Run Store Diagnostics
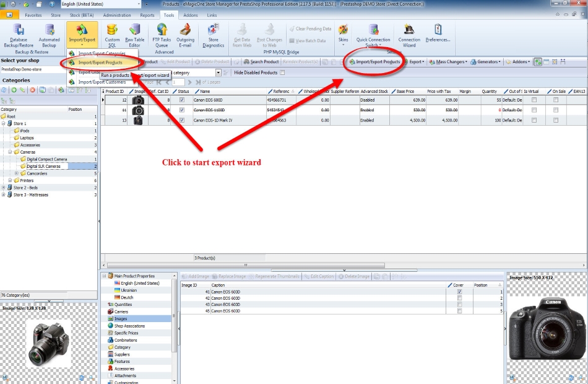This screenshot has width=588, height=384. tap(214, 36)
